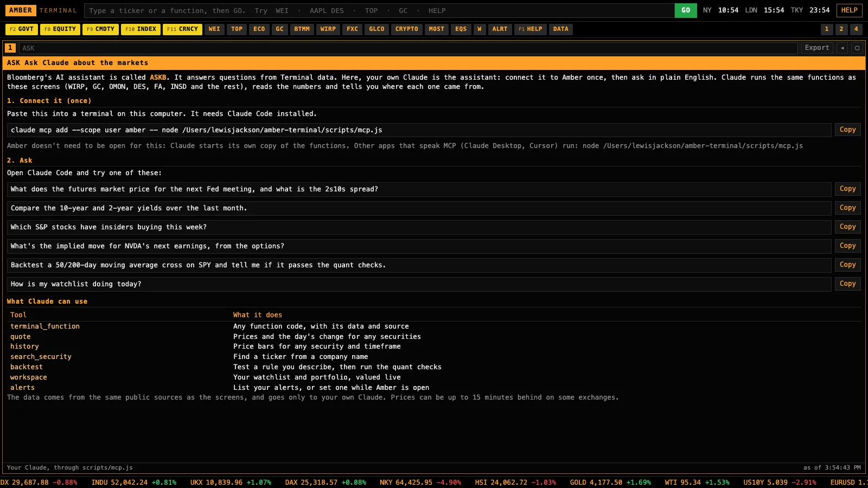Image resolution: width=868 pixels, height=488 pixels.
Task: Copy the Fed meeting 2s10s question
Action: (847, 189)
